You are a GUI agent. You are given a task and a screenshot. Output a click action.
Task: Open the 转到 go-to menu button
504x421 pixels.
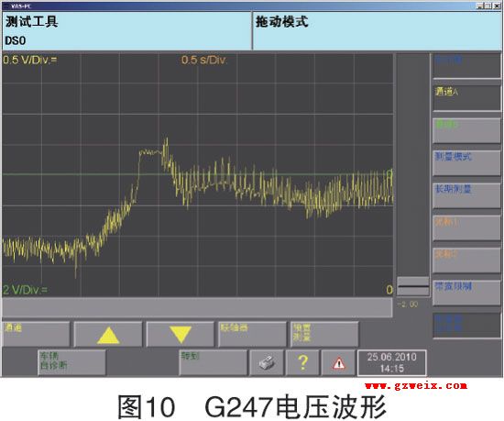tap(214, 363)
